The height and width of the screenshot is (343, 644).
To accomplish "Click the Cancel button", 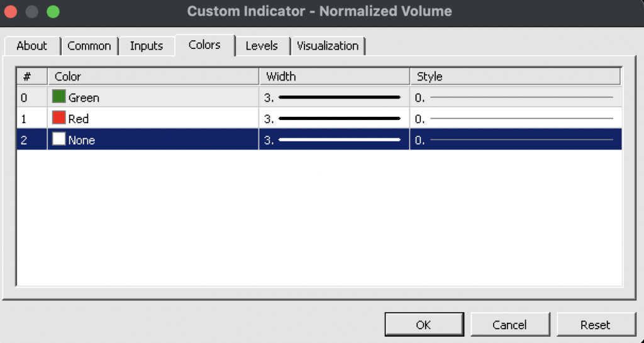I will [x=509, y=325].
